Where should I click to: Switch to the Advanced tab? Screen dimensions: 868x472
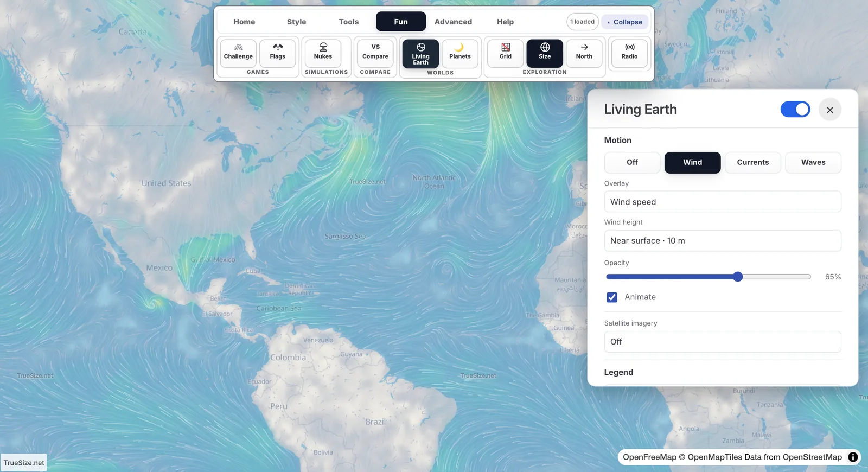click(x=453, y=22)
